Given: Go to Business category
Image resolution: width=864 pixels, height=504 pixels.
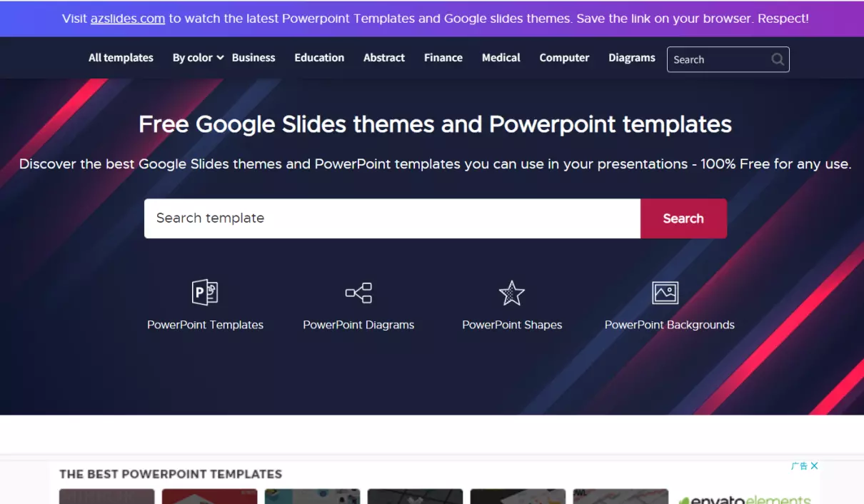Looking at the screenshot, I should (253, 58).
